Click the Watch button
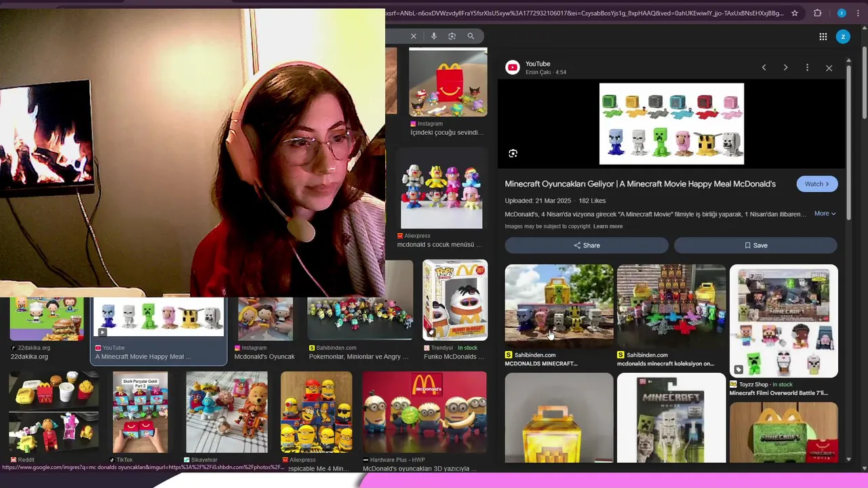Viewport: 868px width, 488px height. click(817, 184)
